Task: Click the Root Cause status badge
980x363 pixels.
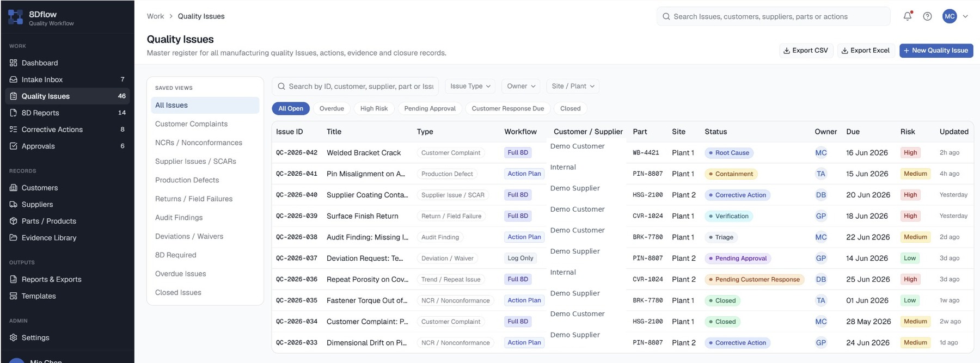Action: pos(729,153)
